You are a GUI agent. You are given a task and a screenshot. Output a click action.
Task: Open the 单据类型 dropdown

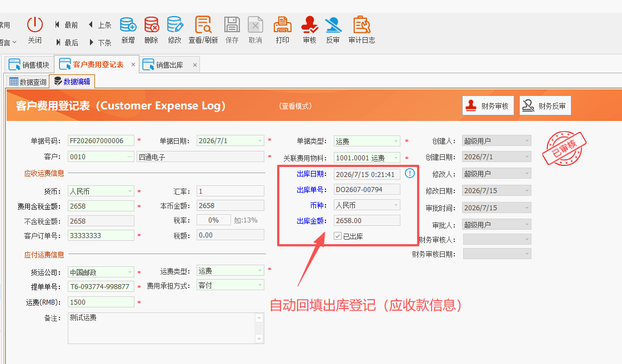[396, 141]
